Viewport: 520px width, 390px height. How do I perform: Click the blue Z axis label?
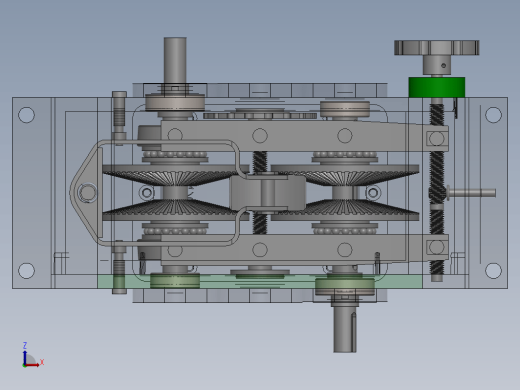click(25, 345)
